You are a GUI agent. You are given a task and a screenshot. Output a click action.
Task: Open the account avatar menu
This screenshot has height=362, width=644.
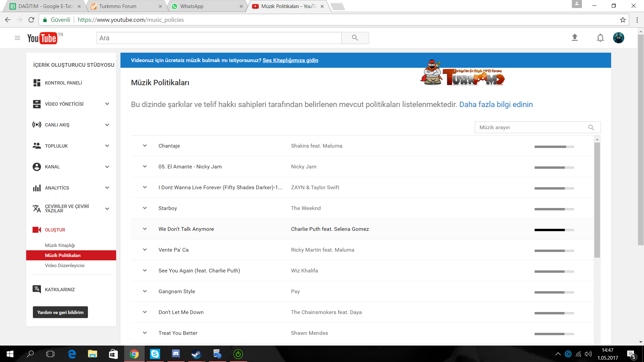click(x=618, y=38)
